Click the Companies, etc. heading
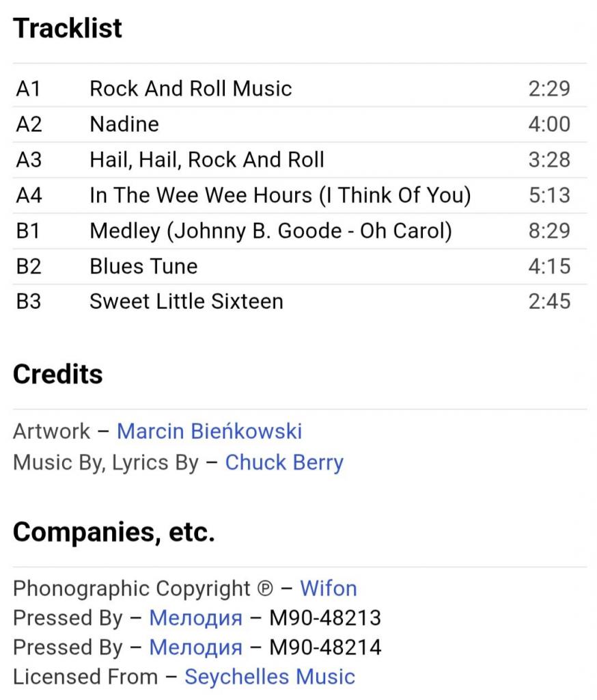Image resolution: width=597 pixels, height=700 pixels. tap(114, 532)
